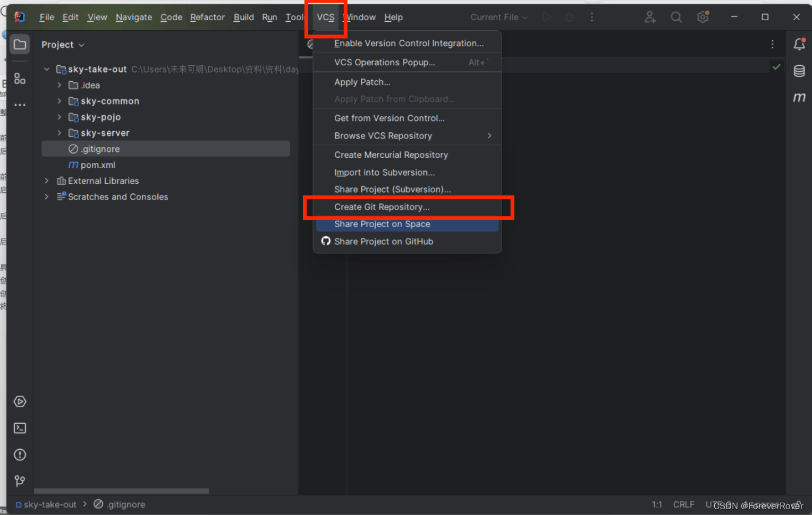Click the project tree horizontal scrollbar
The height and width of the screenshot is (515, 812).
(x=121, y=491)
